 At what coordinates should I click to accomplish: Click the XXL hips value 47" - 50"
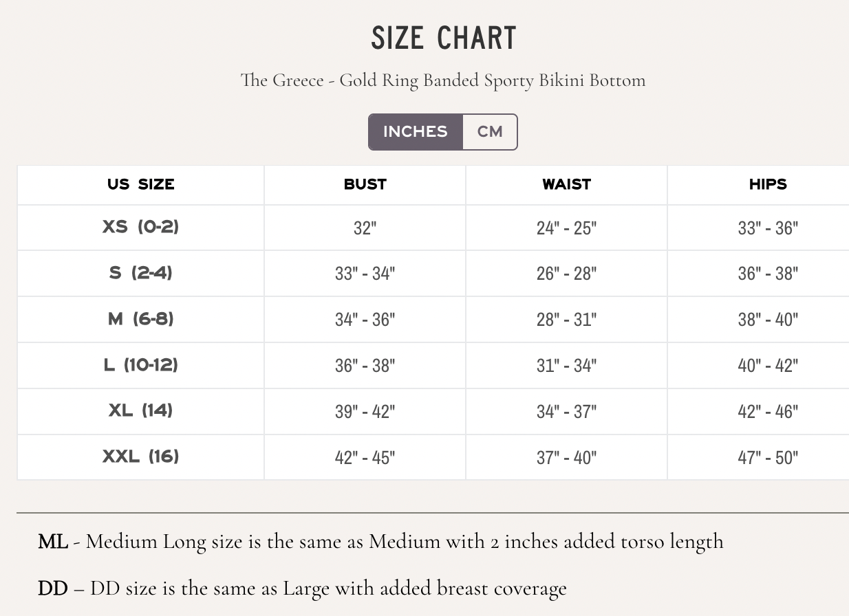(x=768, y=458)
